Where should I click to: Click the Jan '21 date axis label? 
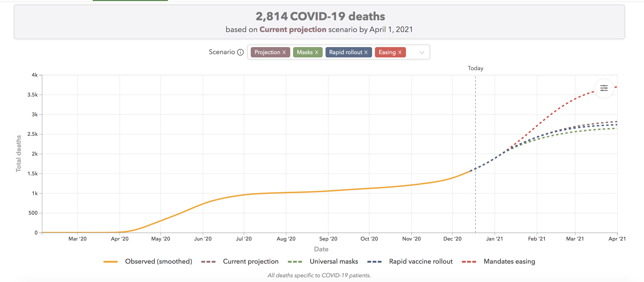[494, 239]
